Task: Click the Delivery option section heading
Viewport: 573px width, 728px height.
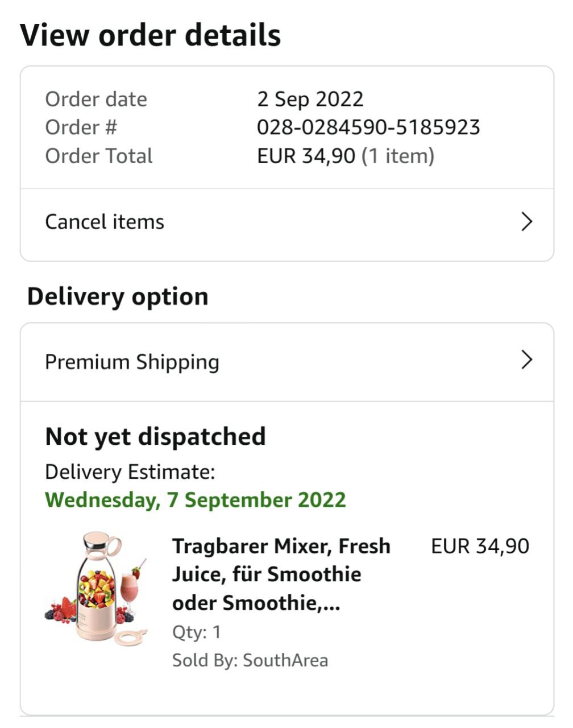Action: 118,297
